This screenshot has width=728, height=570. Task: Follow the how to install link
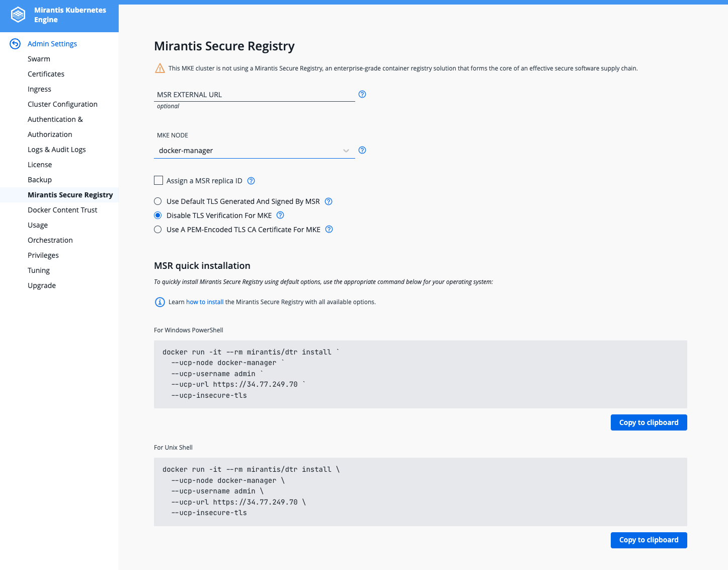[x=205, y=302]
